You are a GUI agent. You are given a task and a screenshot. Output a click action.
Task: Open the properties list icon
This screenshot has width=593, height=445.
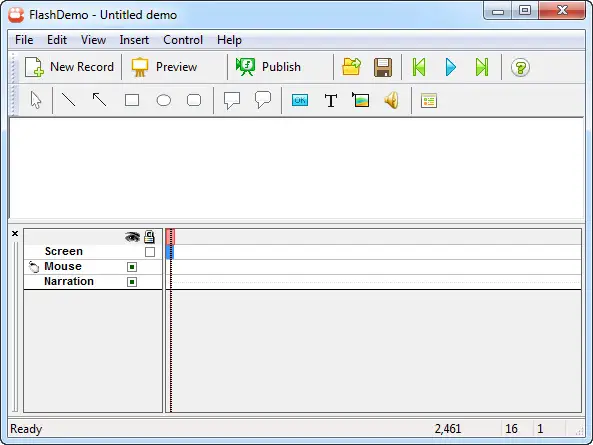[429, 101]
